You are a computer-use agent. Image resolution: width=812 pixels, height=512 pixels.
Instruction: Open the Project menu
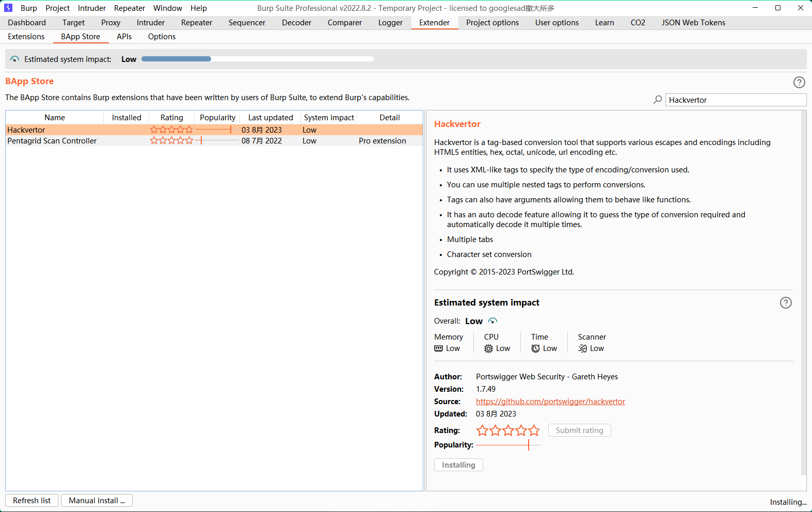[x=57, y=8]
